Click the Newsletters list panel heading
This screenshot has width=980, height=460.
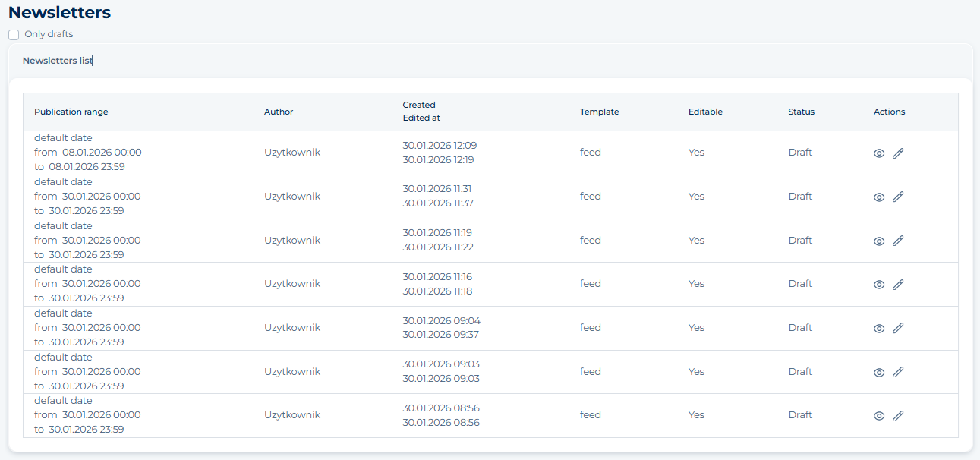coord(57,61)
